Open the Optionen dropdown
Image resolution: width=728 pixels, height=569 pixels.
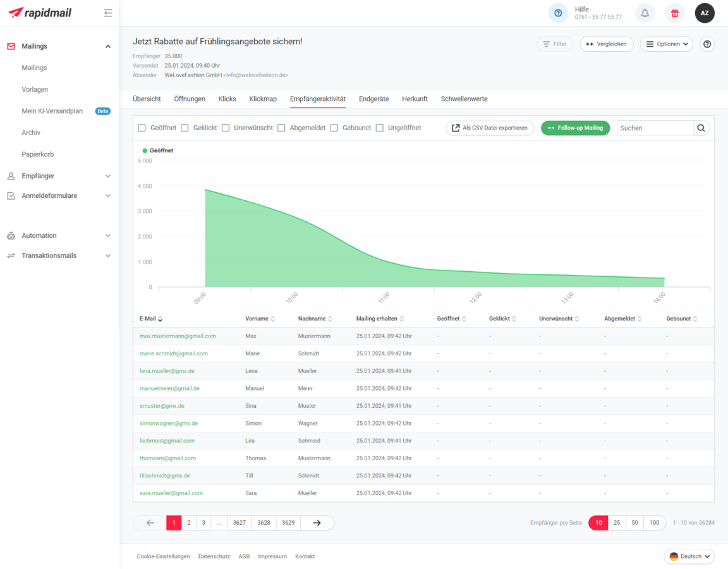tap(666, 44)
